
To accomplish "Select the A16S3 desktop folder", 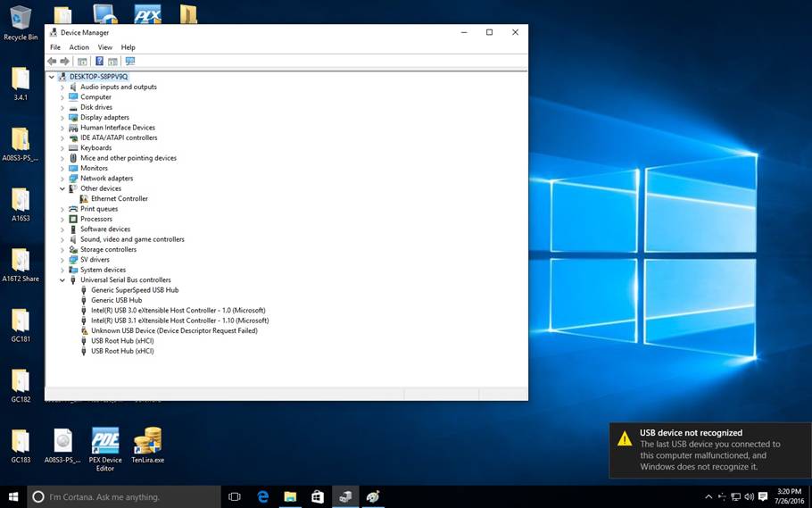I will point(21,204).
